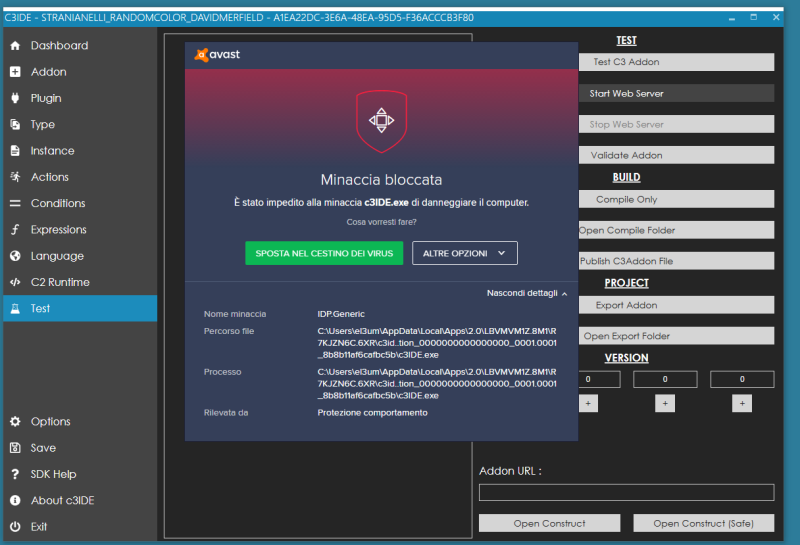Click the Compile Only button
This screenshot has height=545, width=800.
click(676, 199)
